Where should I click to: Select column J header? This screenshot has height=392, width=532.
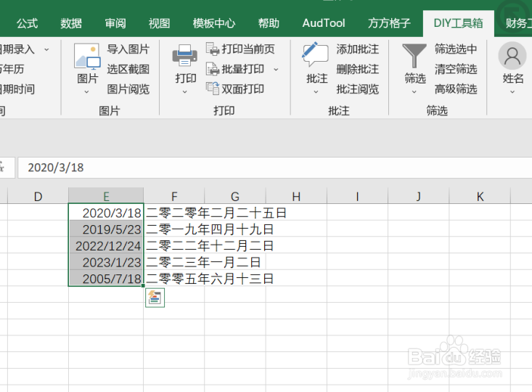(418, 196)
